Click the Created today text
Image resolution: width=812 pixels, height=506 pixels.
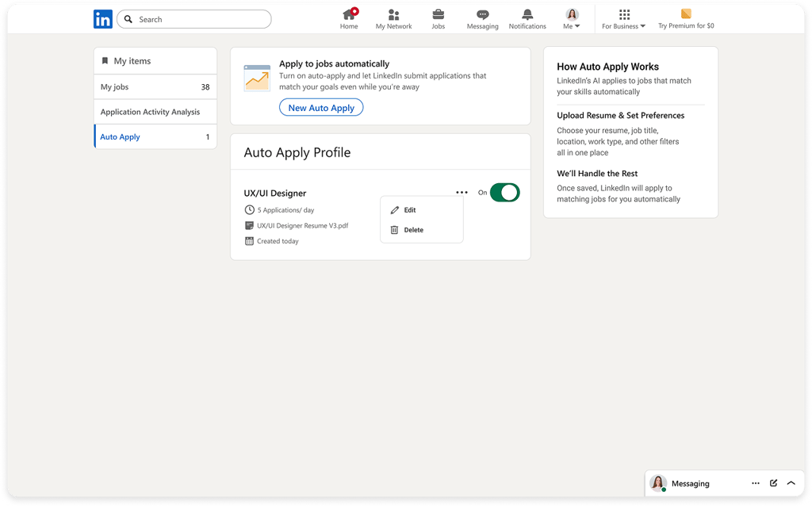278,241
